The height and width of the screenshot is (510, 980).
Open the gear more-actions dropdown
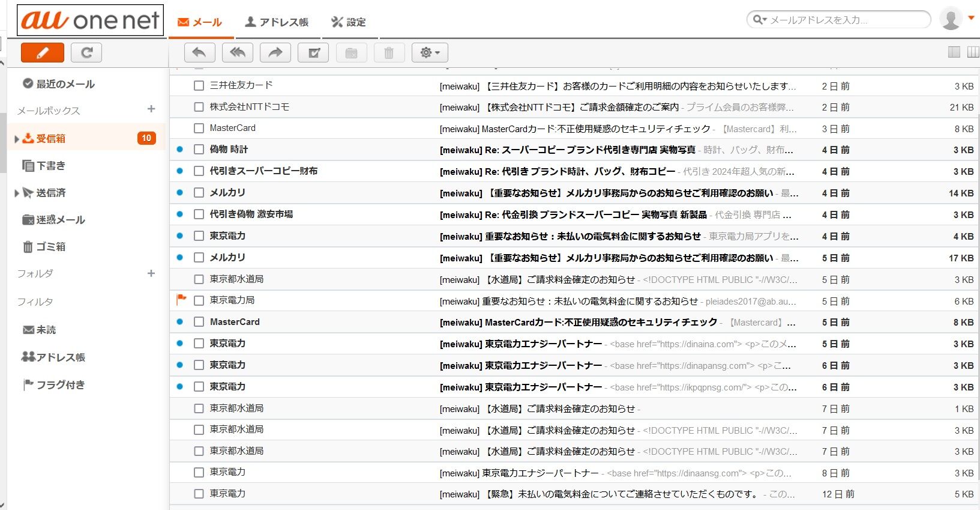[x=430, y=53]
